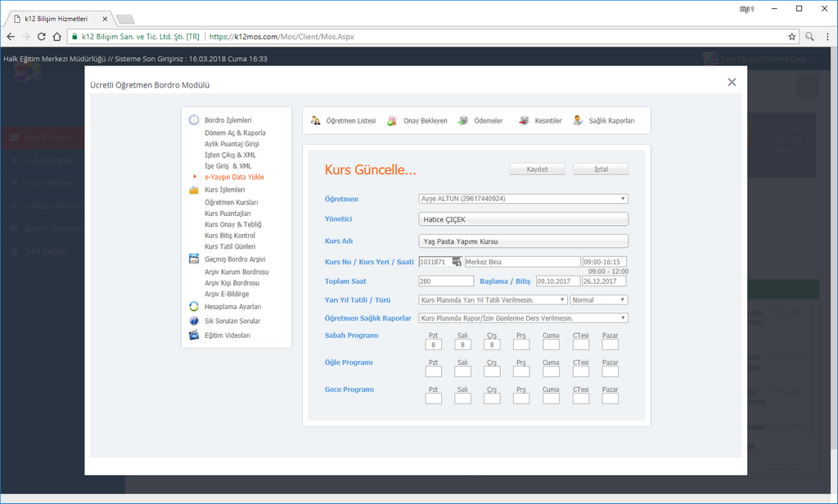Click Öğle Programı Pzt hours box
The width and height of the screenshot is (838, 504).
(x=434, y=371)
